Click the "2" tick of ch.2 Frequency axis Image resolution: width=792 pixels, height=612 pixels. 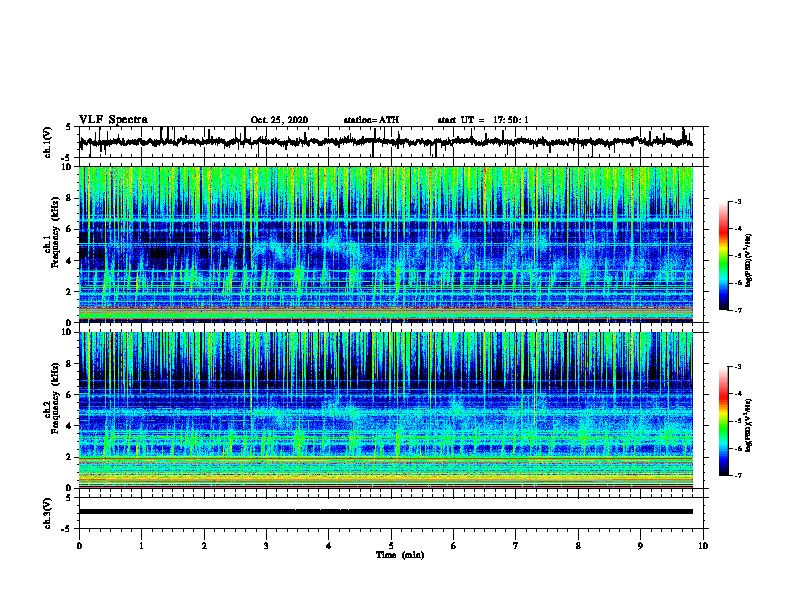[x=70, y=457]
